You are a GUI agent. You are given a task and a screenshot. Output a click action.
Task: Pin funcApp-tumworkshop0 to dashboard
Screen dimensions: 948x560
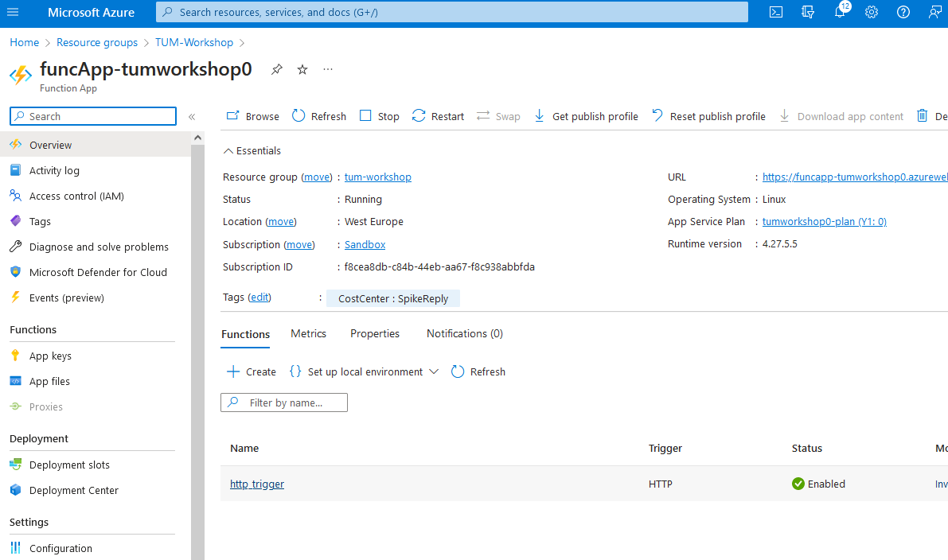click(x=276, y=69)
